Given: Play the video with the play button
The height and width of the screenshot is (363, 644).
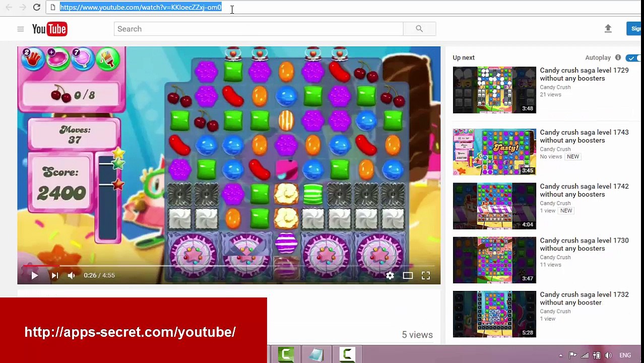Looking at the screenshot, I should [34, 275].
